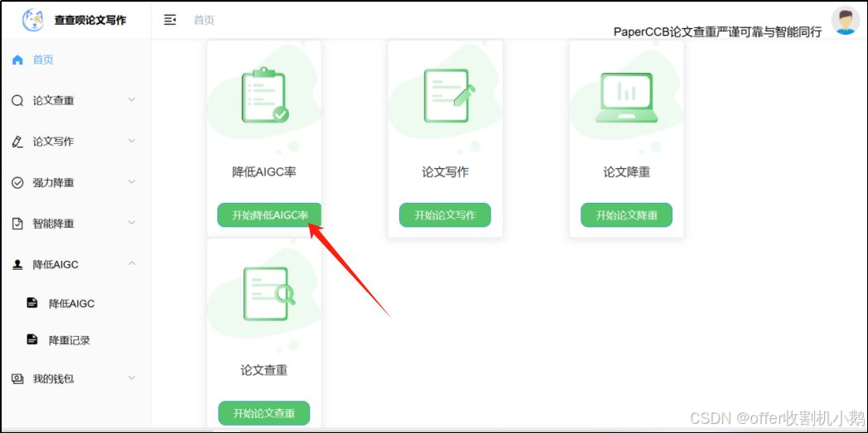Screen dimensions: 868x433
Task: Click the 开始论文查重 button
Action: coord(264,413)
